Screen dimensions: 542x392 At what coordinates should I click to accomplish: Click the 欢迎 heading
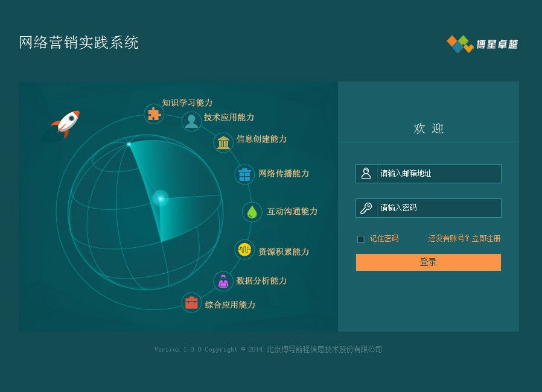[429, 128]
